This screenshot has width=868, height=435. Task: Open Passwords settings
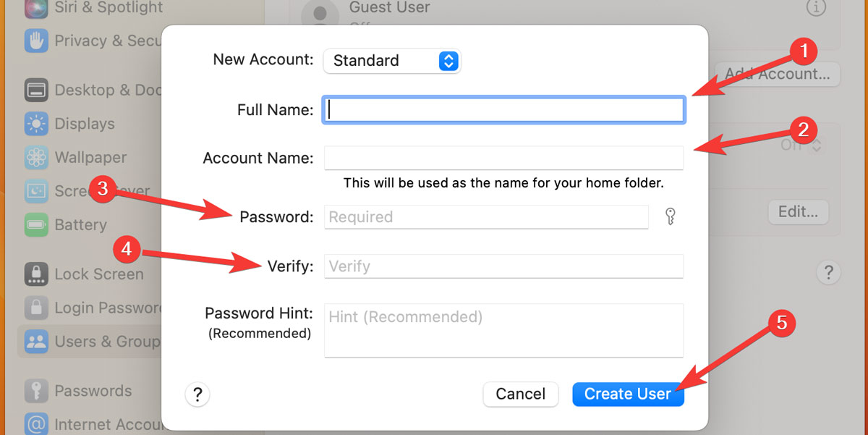(x=36, y=390)
